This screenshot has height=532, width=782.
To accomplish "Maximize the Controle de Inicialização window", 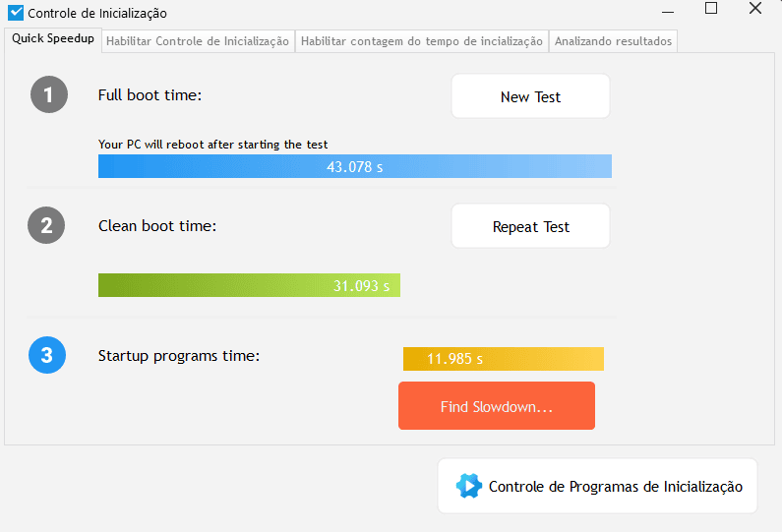I will click(710, 9).
